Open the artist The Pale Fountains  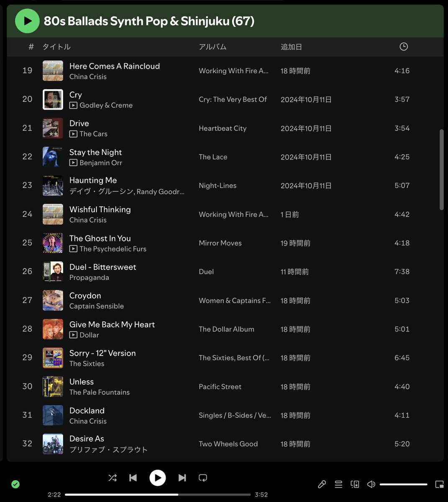pyautogui.click(x=100, y=392)
